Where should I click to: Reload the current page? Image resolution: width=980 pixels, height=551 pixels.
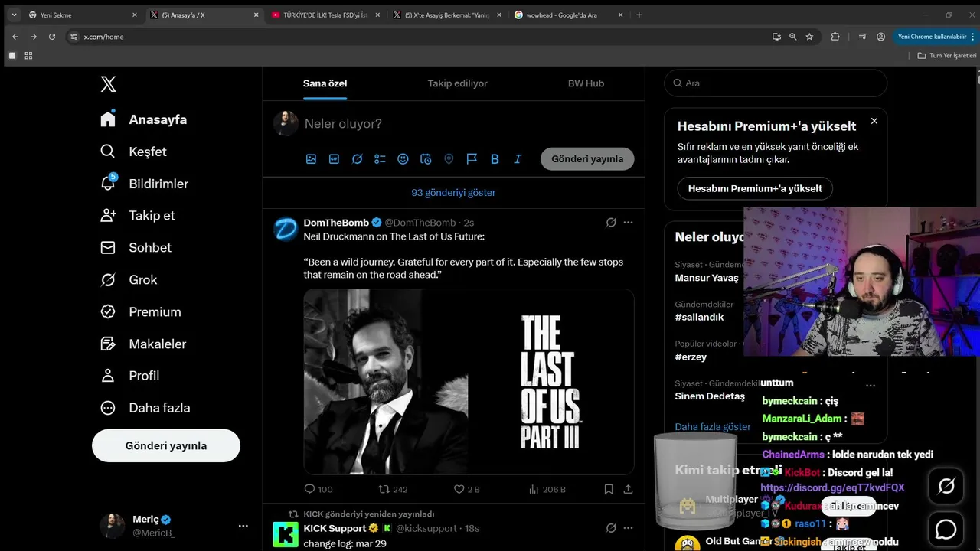coord(52,37)
